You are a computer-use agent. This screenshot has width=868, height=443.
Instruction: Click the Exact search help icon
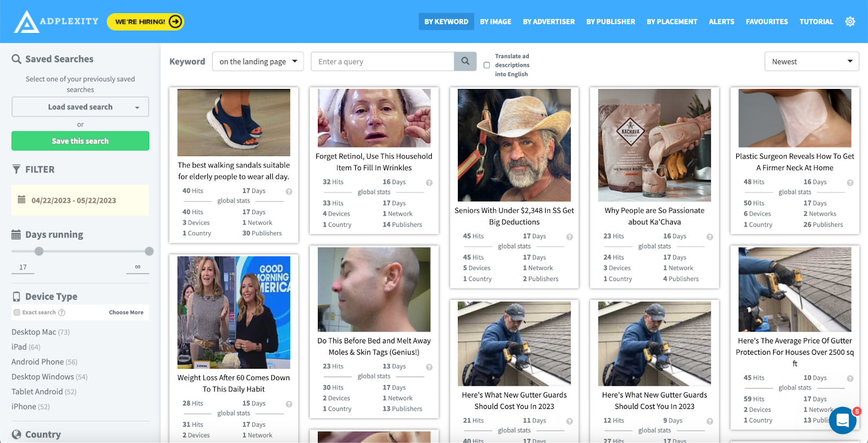62,312
